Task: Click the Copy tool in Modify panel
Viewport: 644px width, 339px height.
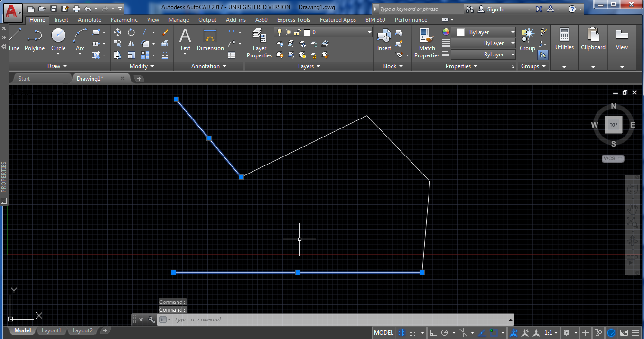Action: click(x=118, y=44)
